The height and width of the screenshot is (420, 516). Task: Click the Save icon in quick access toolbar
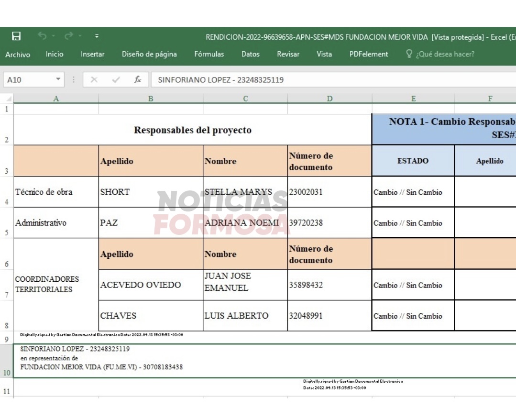[x=16, y=36]
